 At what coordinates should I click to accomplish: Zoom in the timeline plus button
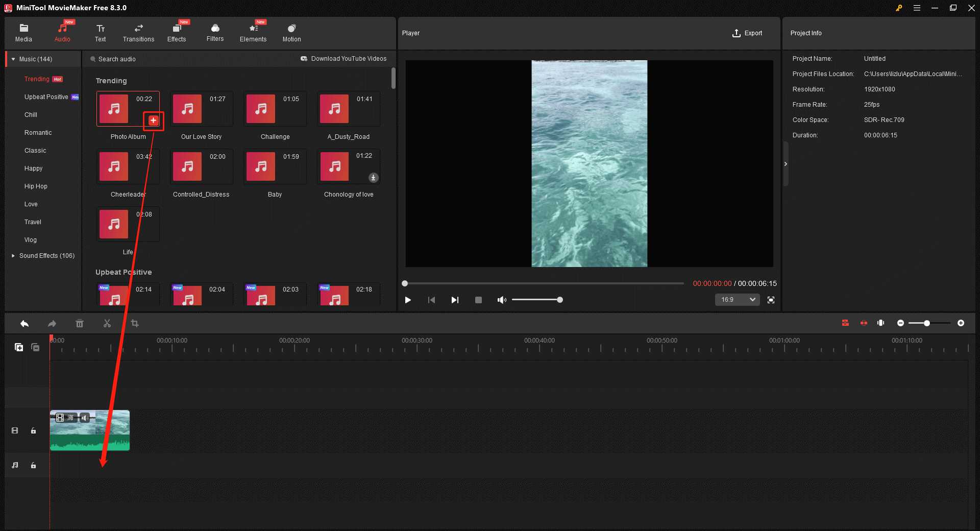tap(961, 323)
